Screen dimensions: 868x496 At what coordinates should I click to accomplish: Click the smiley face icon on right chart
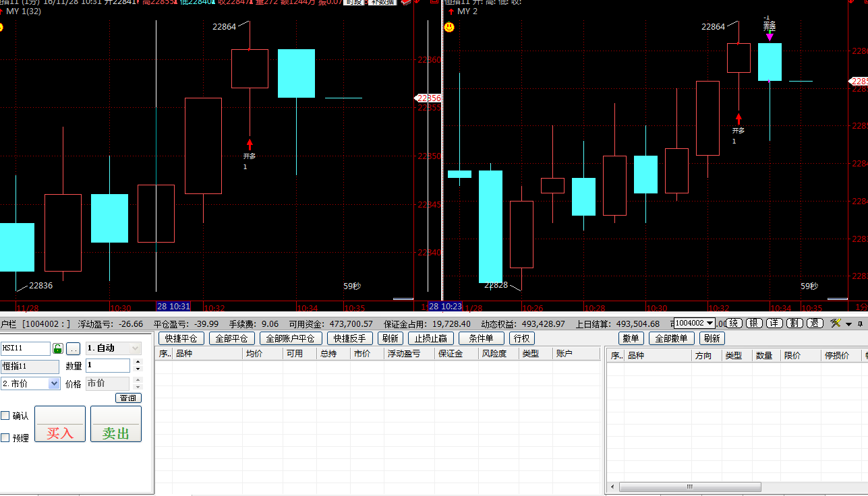[449, 27]
